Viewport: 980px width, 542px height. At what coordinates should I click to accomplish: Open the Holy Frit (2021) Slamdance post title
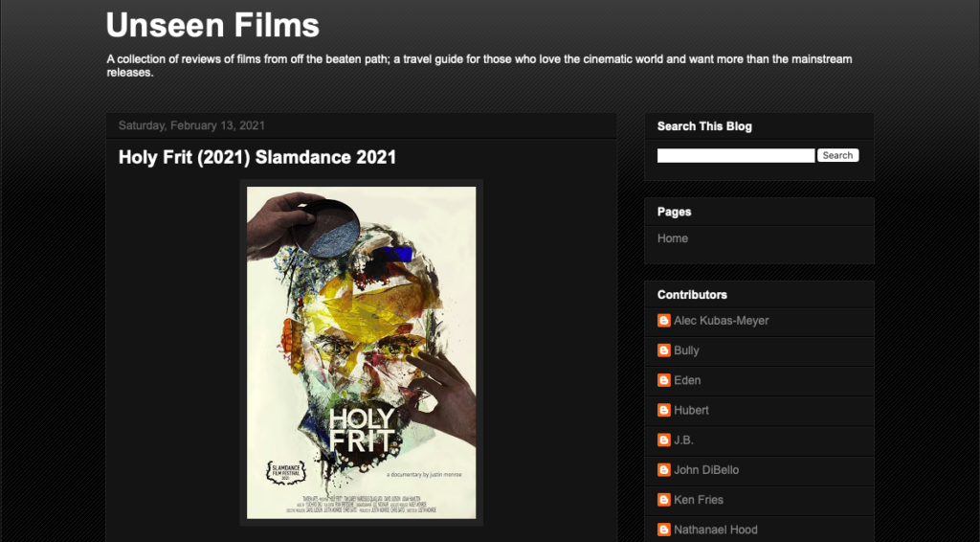256,157
